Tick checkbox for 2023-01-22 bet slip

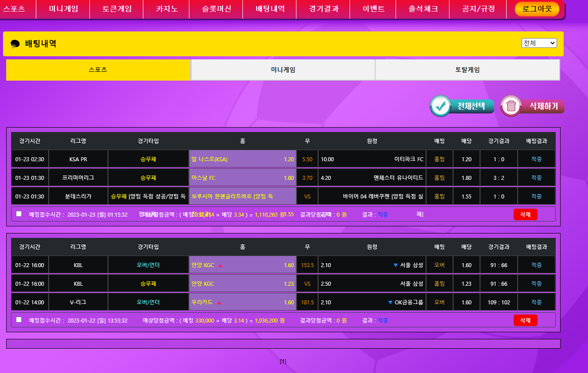click(19, 319)
